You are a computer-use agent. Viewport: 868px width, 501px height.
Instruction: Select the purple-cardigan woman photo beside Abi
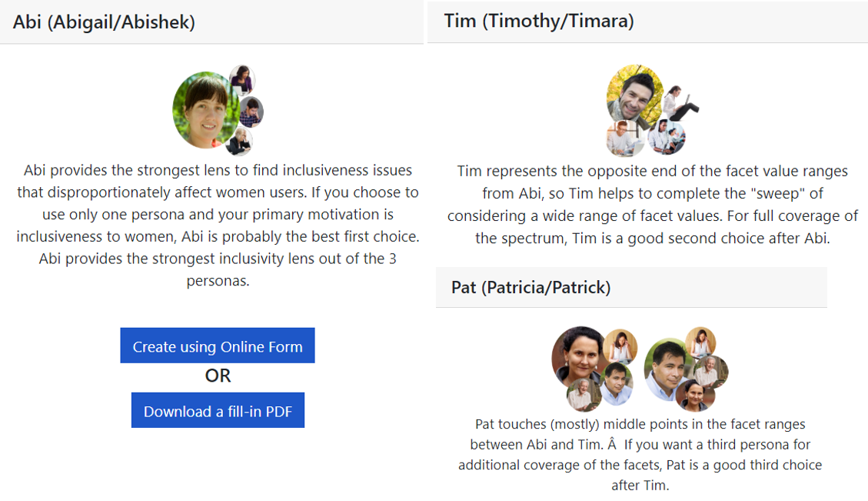click(243, 78)
